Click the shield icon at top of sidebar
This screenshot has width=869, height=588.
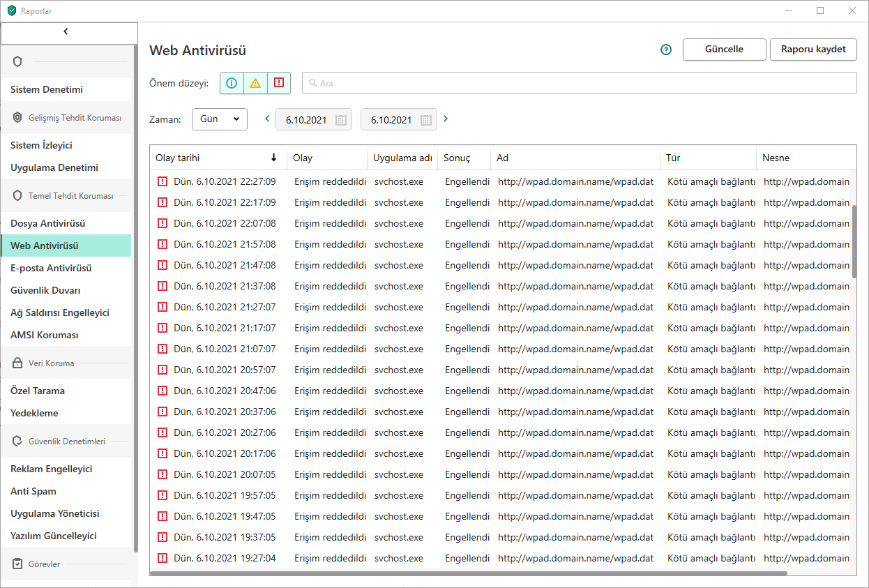pyautogui.click(x=18, y=61)
